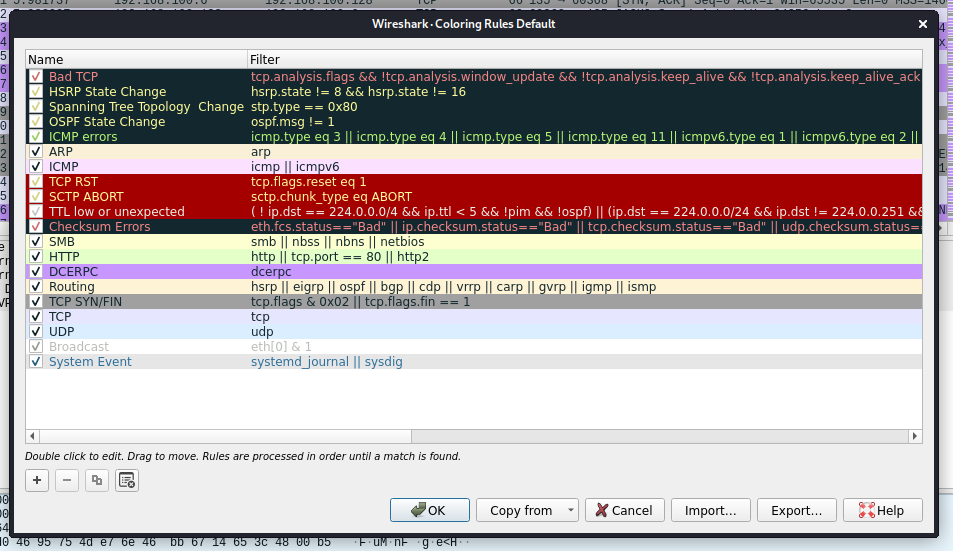Select 'smb || nbss || nbns || netbios' filter

point(337,242)
